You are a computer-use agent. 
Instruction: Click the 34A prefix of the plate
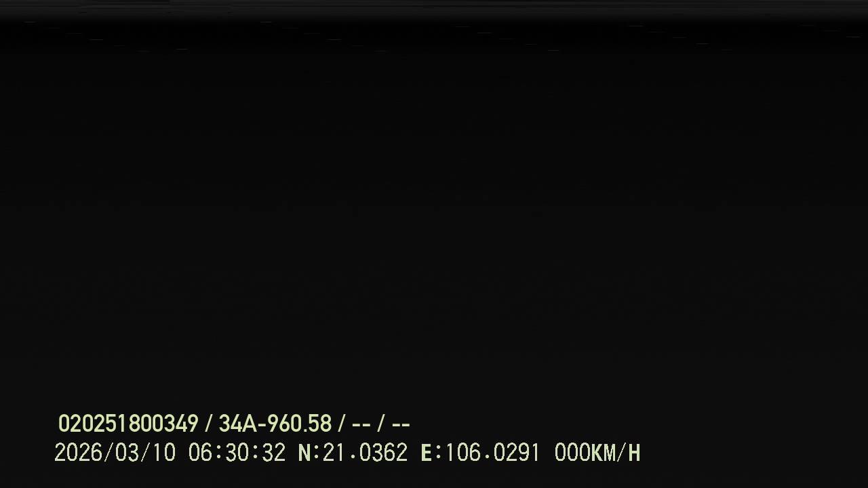click(x=238, y=424)
